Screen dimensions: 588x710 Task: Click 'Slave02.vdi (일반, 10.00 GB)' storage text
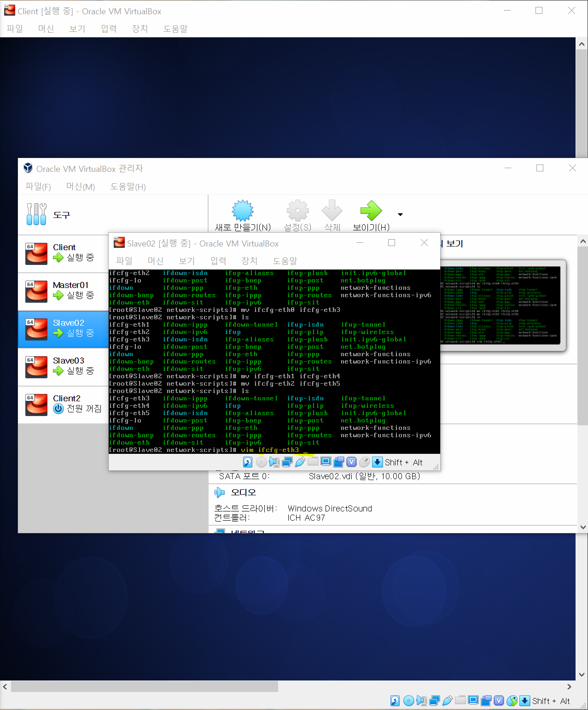[x=364, y=476]
